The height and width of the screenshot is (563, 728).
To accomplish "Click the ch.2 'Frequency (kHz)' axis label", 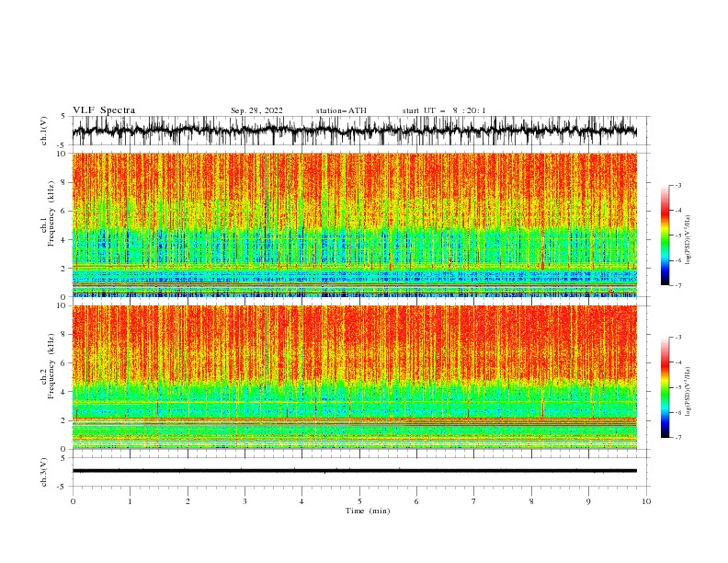I will tap(51, 366).
